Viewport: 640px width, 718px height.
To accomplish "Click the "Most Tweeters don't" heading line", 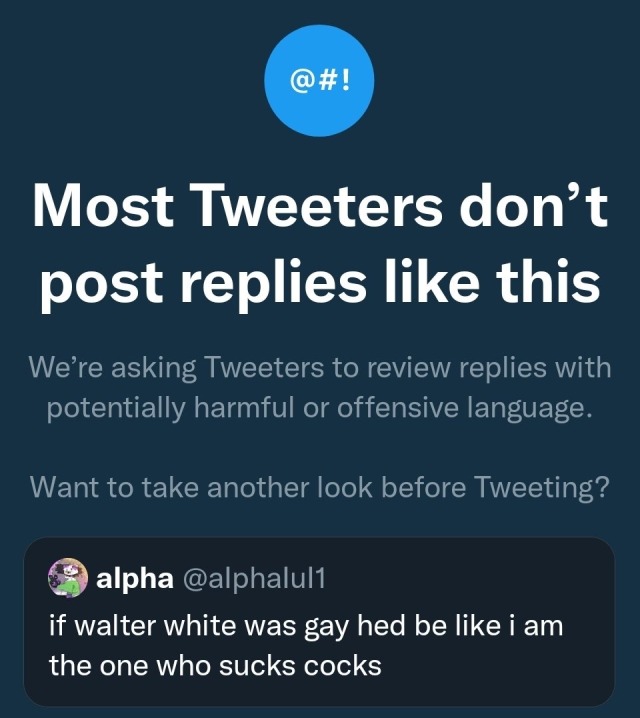I will coord(320,208).
